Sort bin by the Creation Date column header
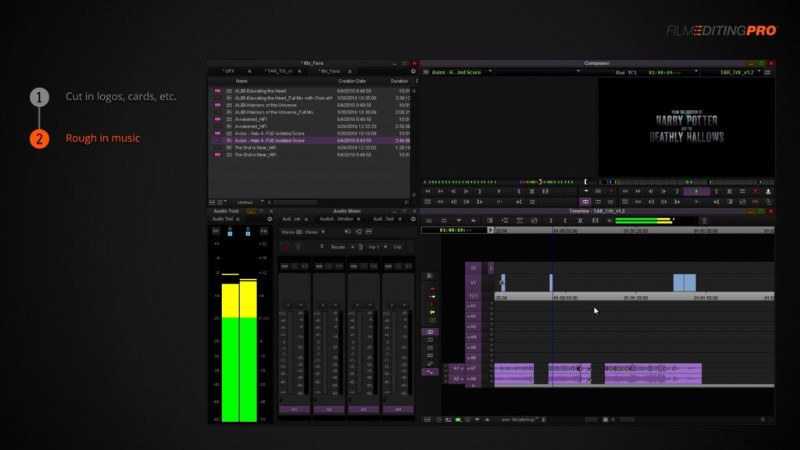Viewport: 800px width, 450px height. click(x=352, y=81)
